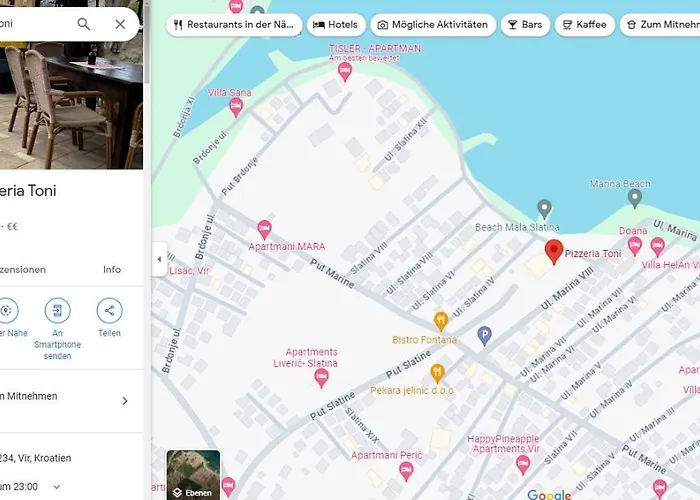Open Apartments Liverić- Slatina pin
The image size is (700, 500).
321,379
